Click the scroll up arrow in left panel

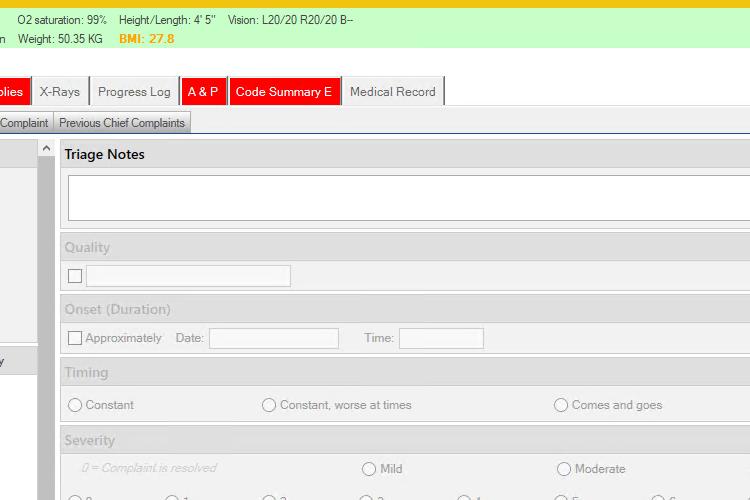click(46, 149)
